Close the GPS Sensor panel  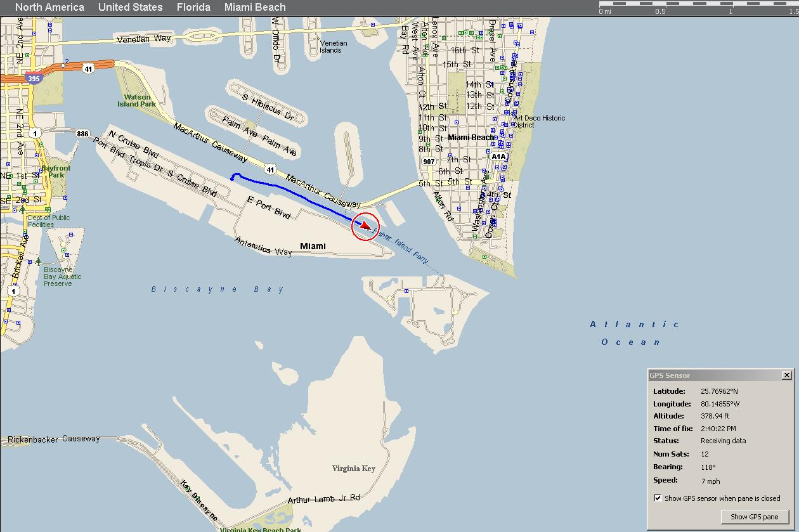click(x=787, y=375)
